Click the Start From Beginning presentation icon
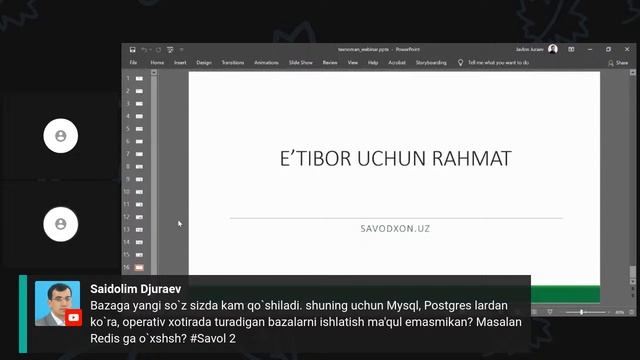640x360 pixels. point(170,50)
